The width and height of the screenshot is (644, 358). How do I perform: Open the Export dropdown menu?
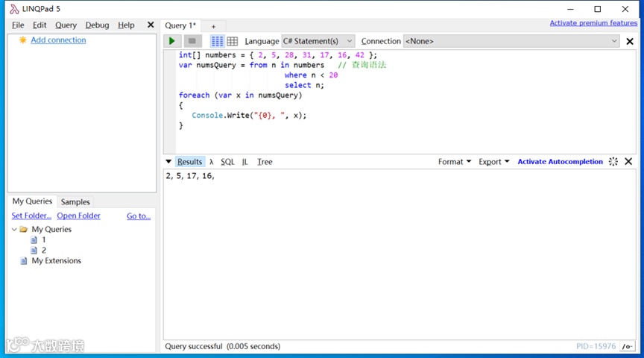(493, 162)
